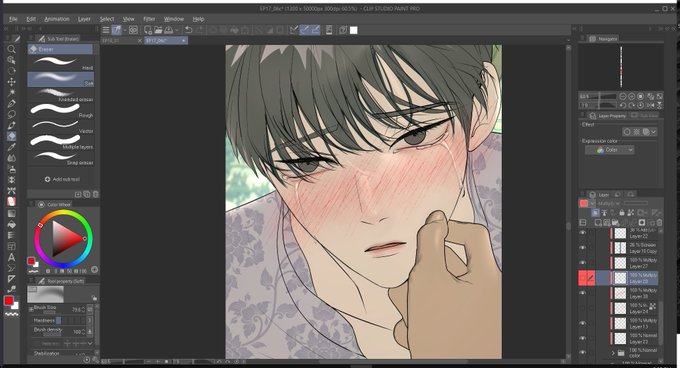
Task: Select the Text tool (A icon)
Action: click(x=12, y=257)
